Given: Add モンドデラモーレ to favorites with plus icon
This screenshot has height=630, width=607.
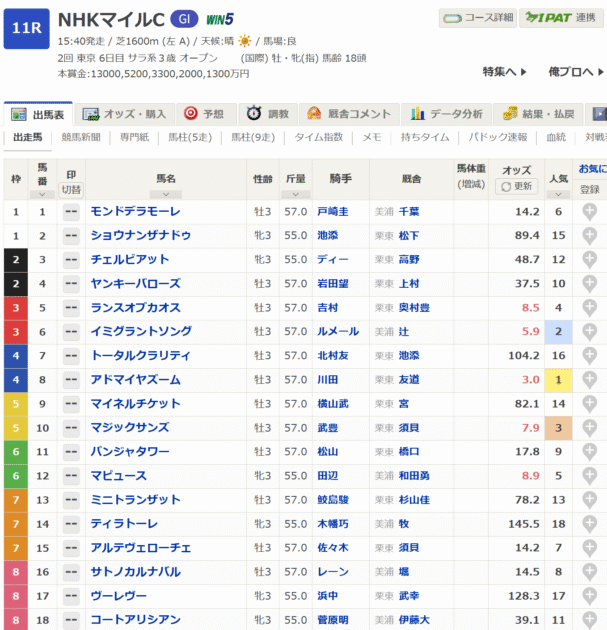Looking at the screenshot, I should click(589, 212).
